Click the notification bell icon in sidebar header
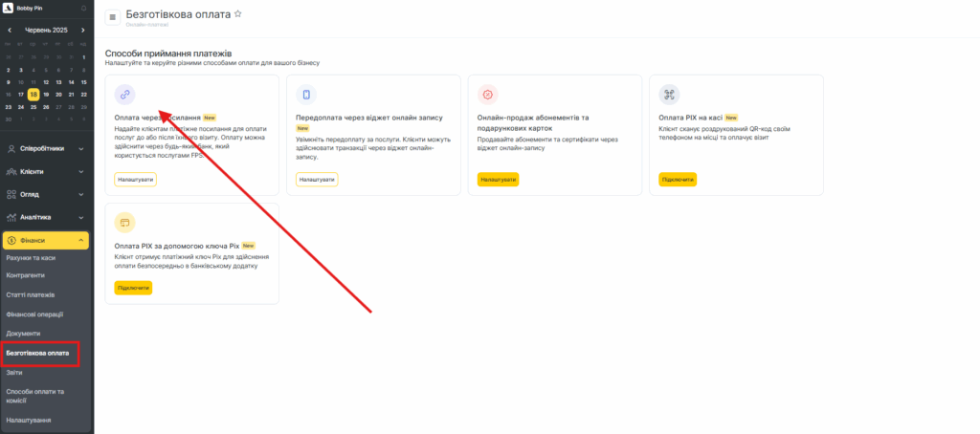Screen dimensions: 980x434 click(x=83, y=9)
